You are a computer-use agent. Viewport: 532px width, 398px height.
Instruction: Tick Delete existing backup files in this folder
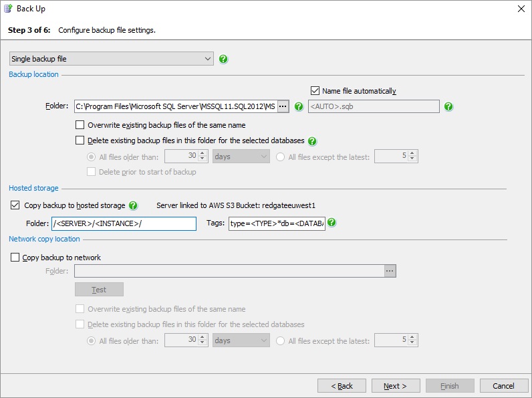click(80, 141)
